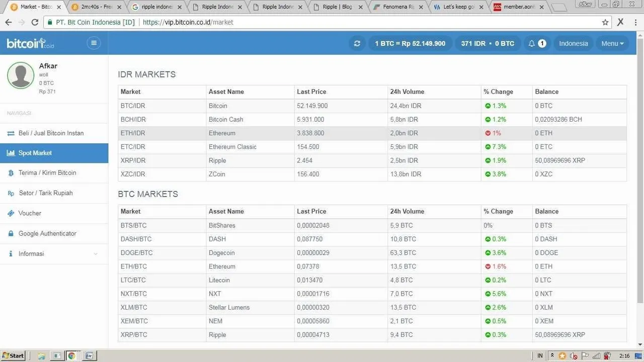644x362 pixels.
Task: Click browser back arrow button
Action: click(x=9, y=22)
